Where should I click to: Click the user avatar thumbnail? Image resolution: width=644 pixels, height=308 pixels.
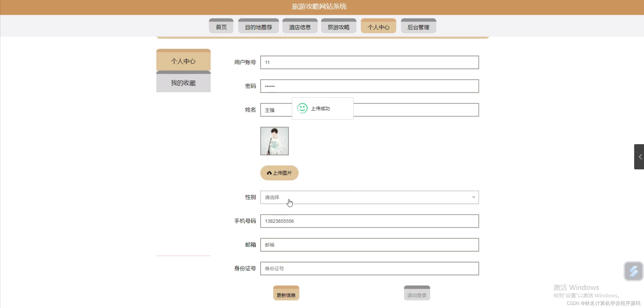coord(274,141)
